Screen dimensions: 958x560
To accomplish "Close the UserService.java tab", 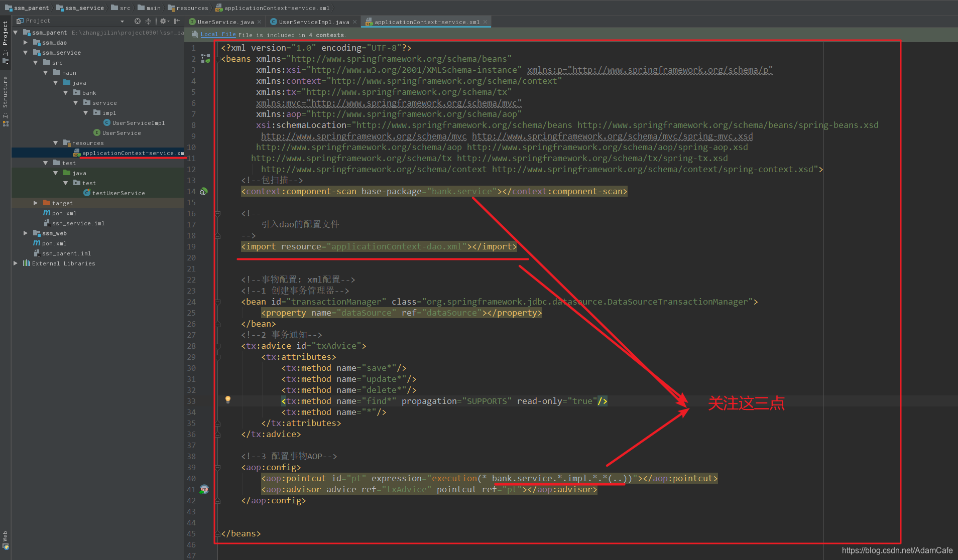I will click(259, 22).
